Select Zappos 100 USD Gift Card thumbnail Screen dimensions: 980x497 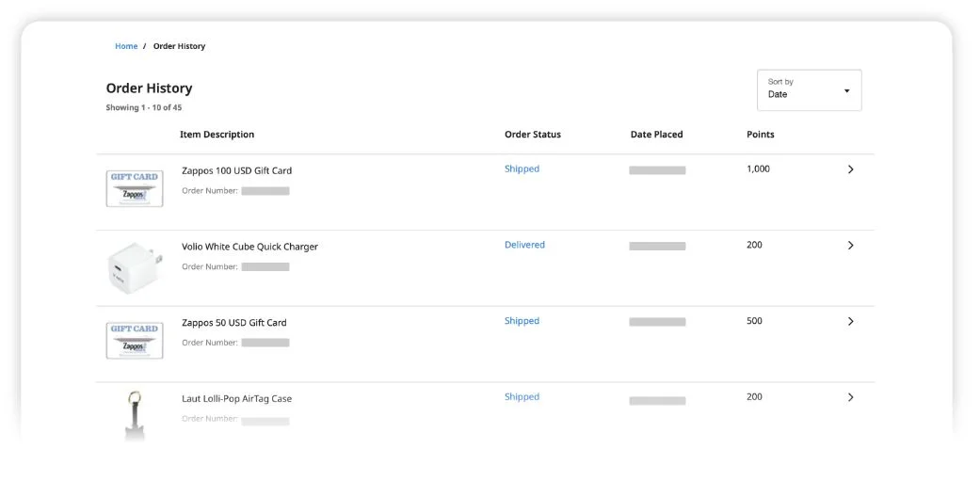(x=135, y=188)
